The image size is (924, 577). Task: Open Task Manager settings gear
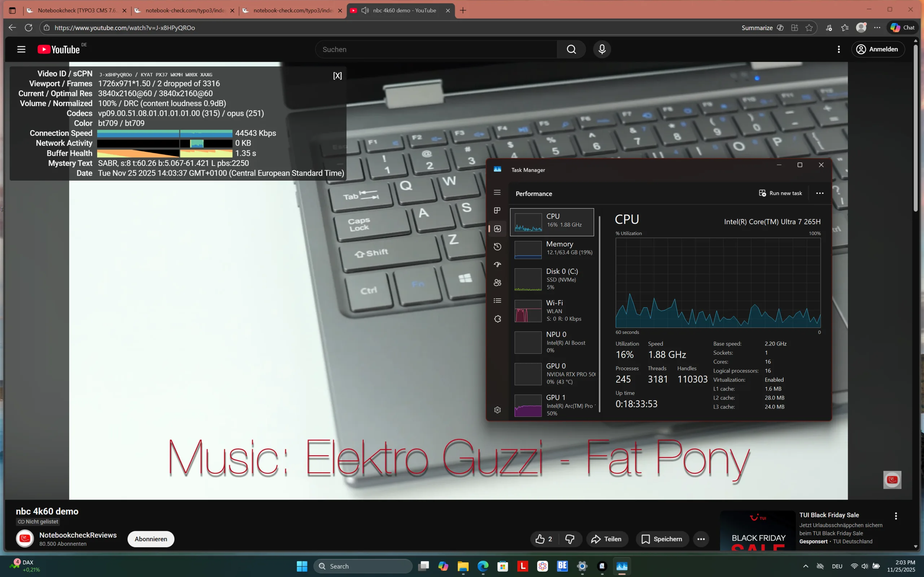pyautogui.click(x=497, y=410)
